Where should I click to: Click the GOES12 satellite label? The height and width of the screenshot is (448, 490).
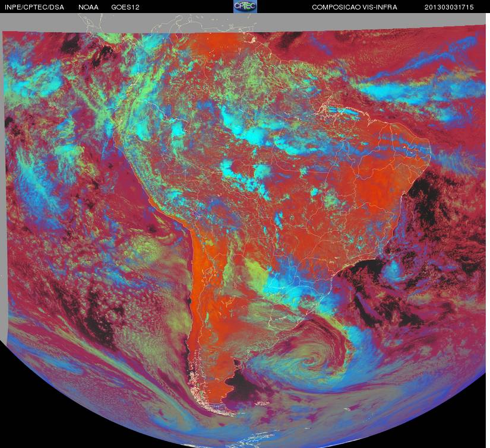pos(125,7)
